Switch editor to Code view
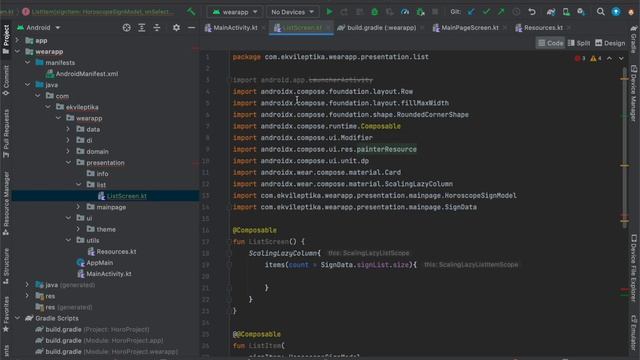The image size is (640, 360). (550, 43)
